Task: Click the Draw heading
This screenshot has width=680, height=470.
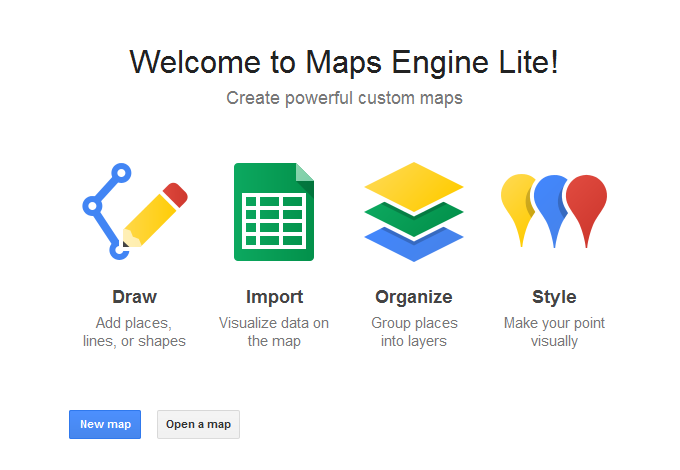Action: point(134,297)
